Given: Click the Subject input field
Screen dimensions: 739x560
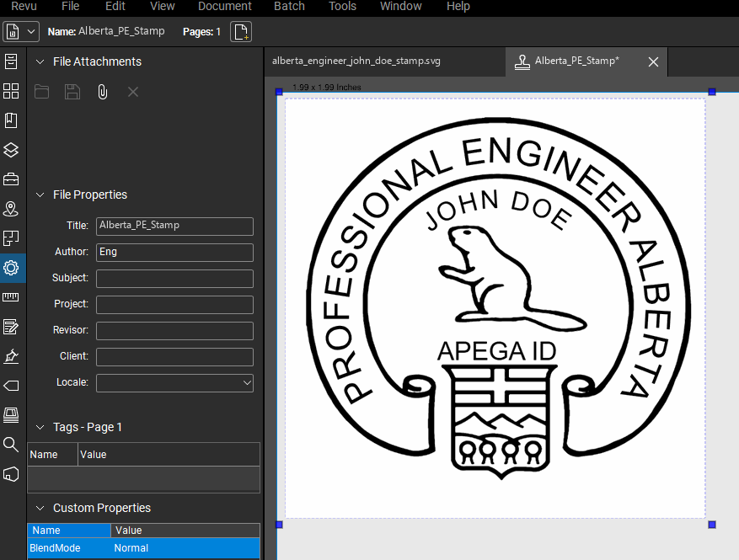Looking at the screenshot, I should [x=175, y=279].
